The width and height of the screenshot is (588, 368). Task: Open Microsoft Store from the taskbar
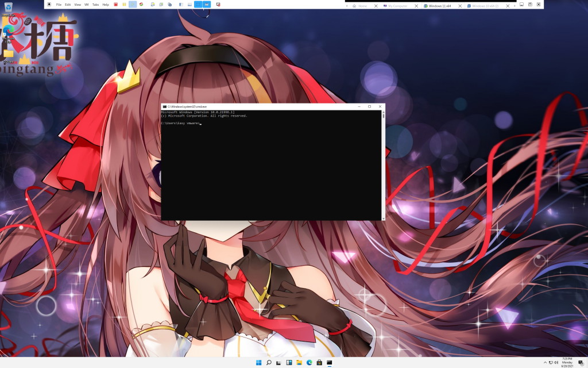tap(319, 362)
